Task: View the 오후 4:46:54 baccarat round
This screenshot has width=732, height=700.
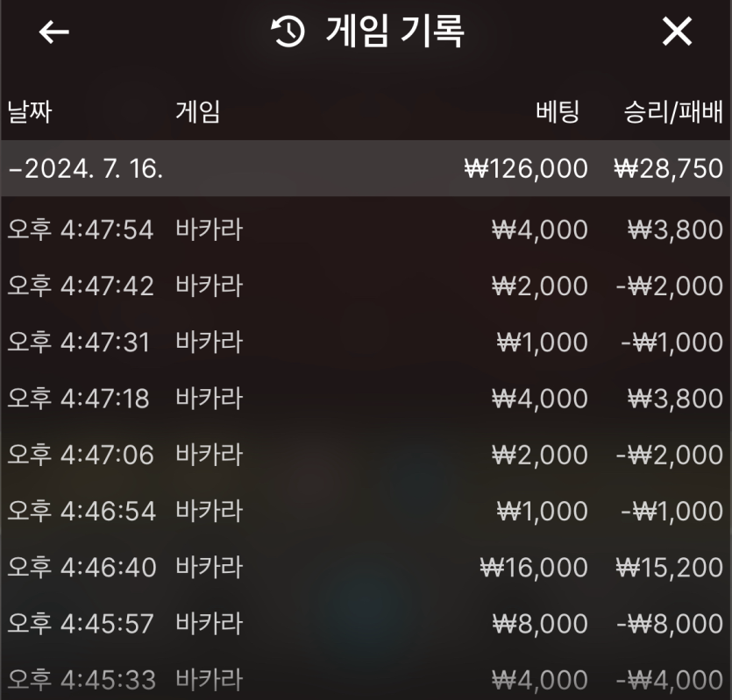Action: pos(366,511)
